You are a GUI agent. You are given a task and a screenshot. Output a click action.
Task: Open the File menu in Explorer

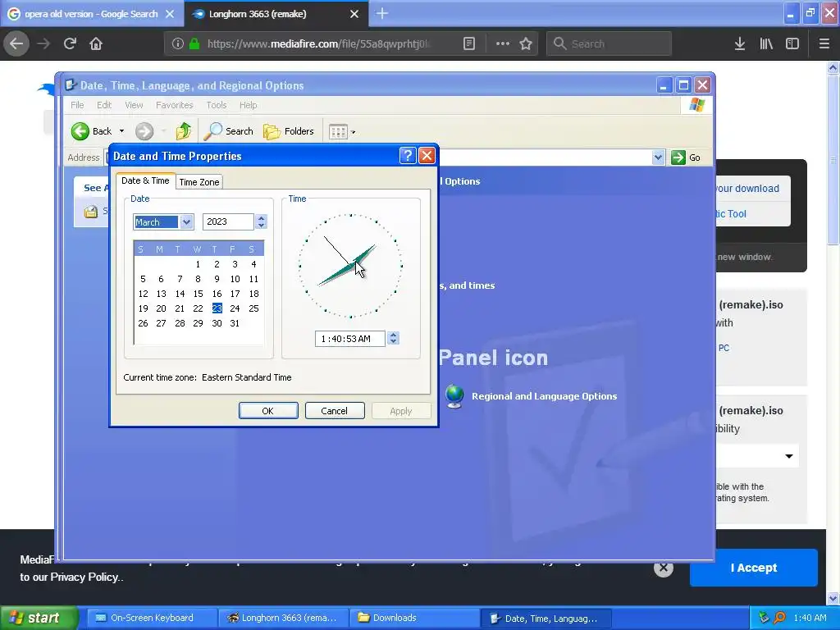[77, 105]
